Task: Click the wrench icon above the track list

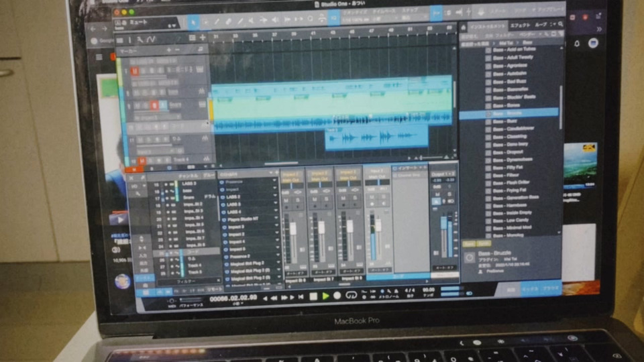Action: coord(140,40)
